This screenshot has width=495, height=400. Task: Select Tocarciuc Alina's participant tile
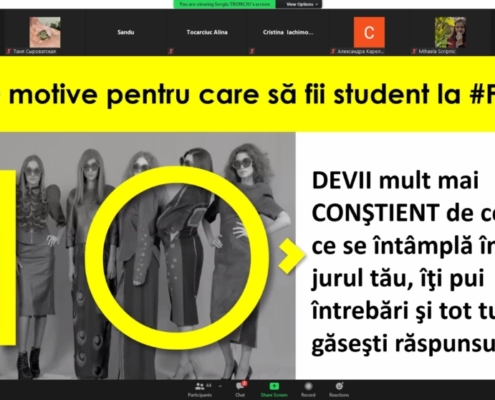207,32
